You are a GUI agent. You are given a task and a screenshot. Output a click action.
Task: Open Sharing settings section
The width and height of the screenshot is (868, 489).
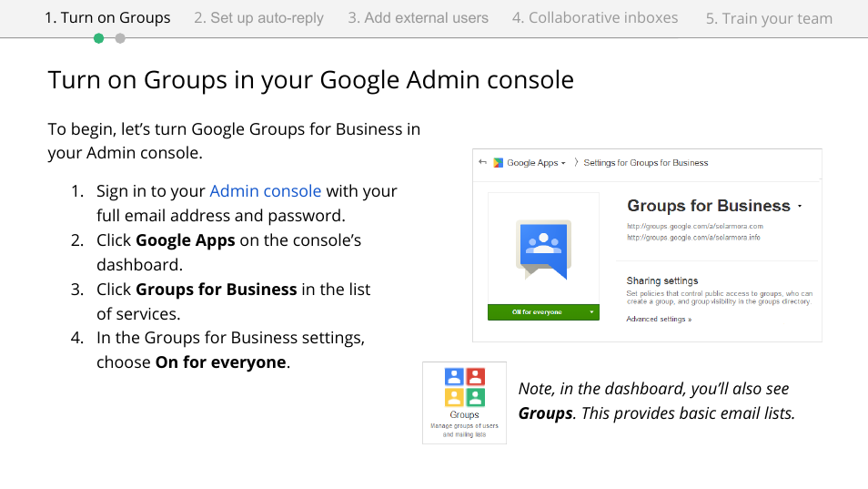point(662,280)
